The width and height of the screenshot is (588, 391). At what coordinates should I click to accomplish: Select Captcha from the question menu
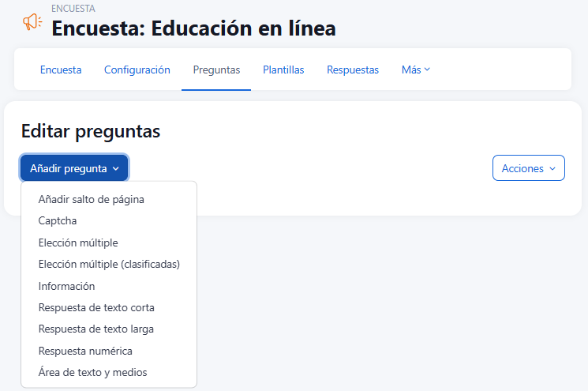[58, 221]
